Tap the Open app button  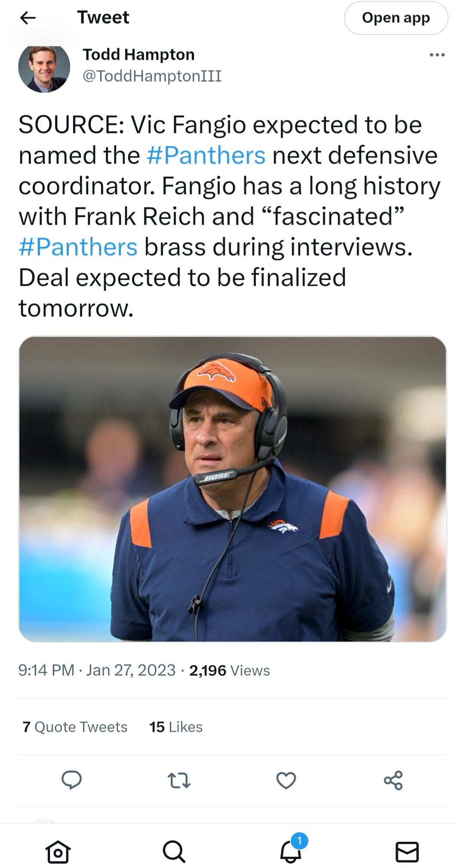(396, 18)
